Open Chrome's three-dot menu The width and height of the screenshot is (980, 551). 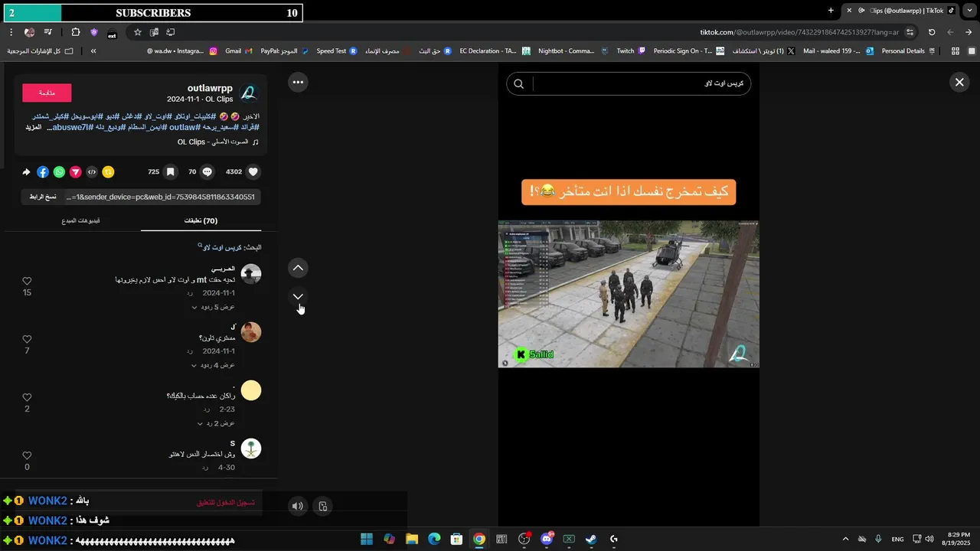coord(11,32)
